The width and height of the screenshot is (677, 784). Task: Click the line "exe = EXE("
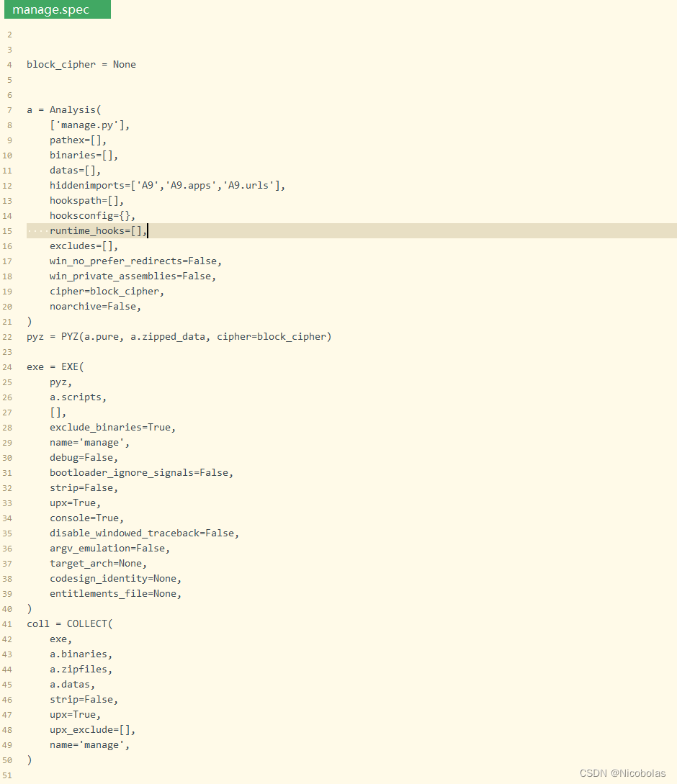[55, 367]
